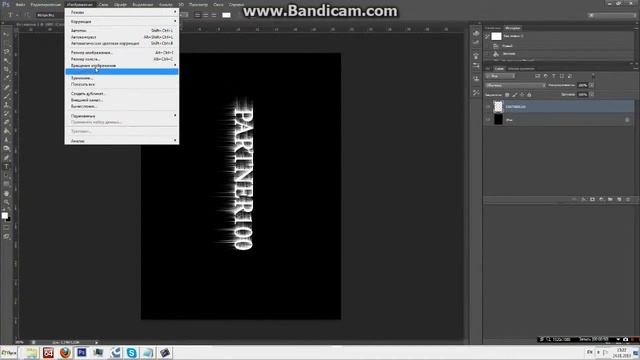Select the Gradient tool

coord(6,131)
